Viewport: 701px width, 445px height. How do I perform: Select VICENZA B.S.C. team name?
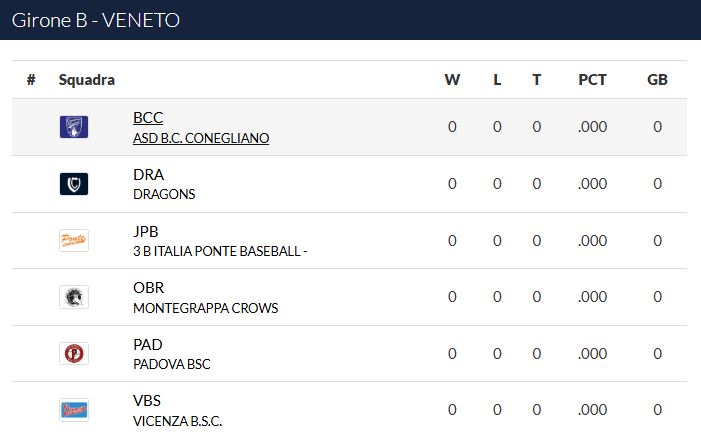(177, 421)
